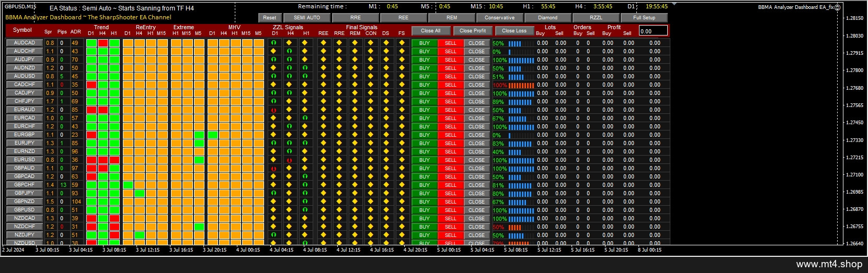Click the CHFJPY 89% strength bar

coord(520,102)
